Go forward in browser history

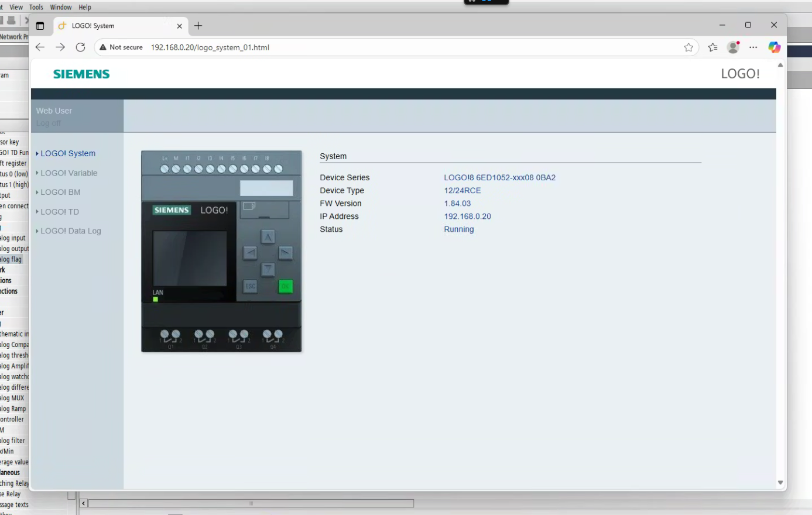pos(60,47)
